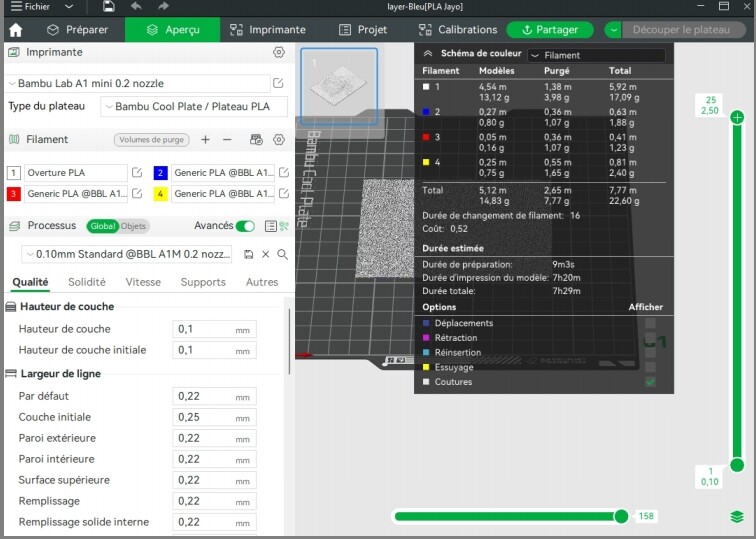This screenshot has width=756, height=539.
Task: Toggle the Avancés switch off
Action: [x=245, y=226]
